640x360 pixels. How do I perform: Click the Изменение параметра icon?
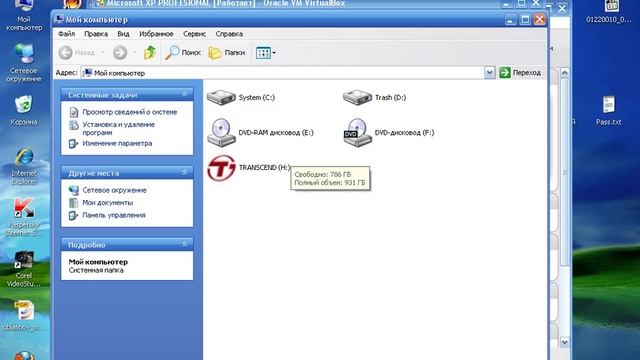(73, 144)
